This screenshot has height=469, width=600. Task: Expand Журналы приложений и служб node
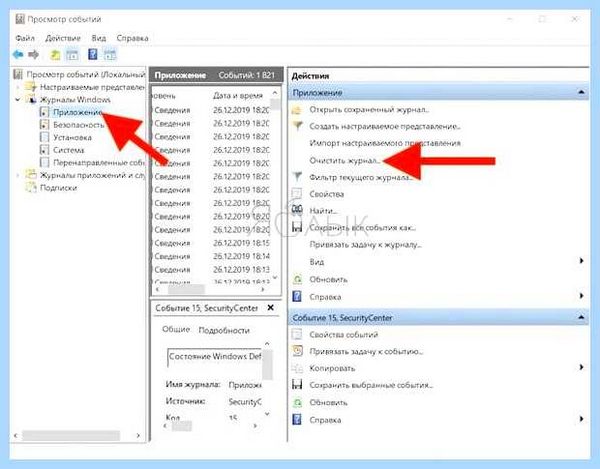click(18, 175)
